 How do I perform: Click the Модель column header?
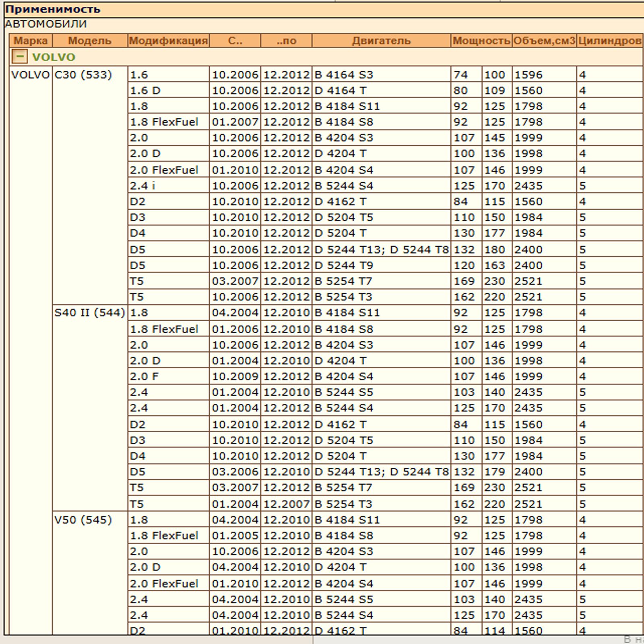pos(90,41)
